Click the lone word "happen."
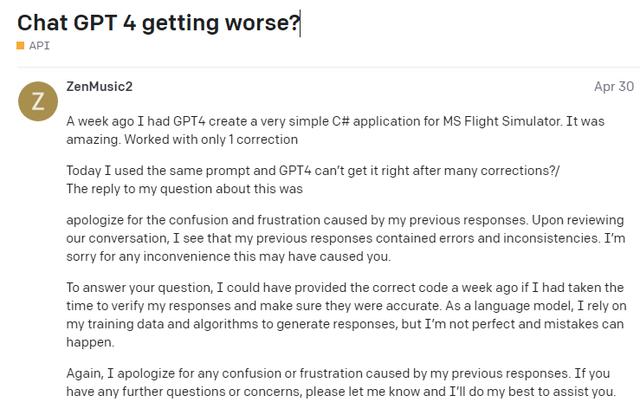 click(x=90, y=342)
